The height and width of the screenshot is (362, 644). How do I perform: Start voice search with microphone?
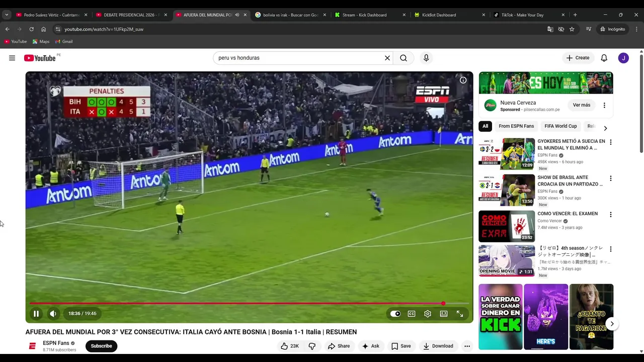426,58
